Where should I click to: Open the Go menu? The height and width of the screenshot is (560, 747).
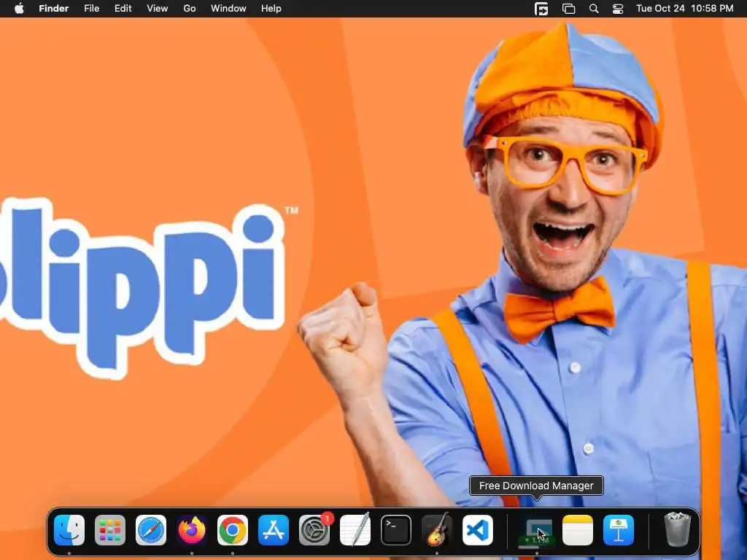click(x=190, y=9)
